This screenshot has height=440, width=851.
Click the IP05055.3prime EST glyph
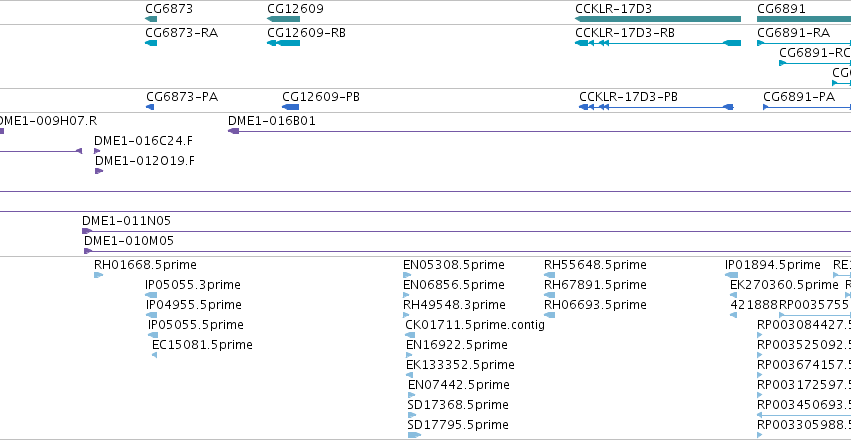pos(151,295)
